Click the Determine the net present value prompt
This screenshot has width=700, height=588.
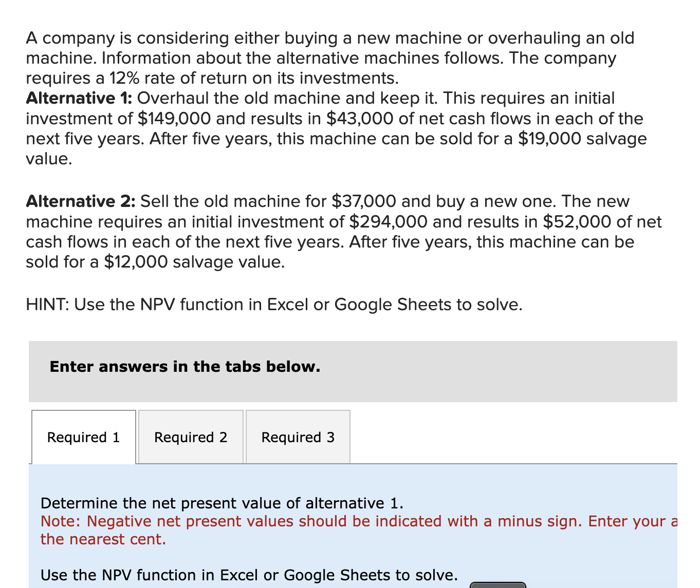(x=222, y=503)
